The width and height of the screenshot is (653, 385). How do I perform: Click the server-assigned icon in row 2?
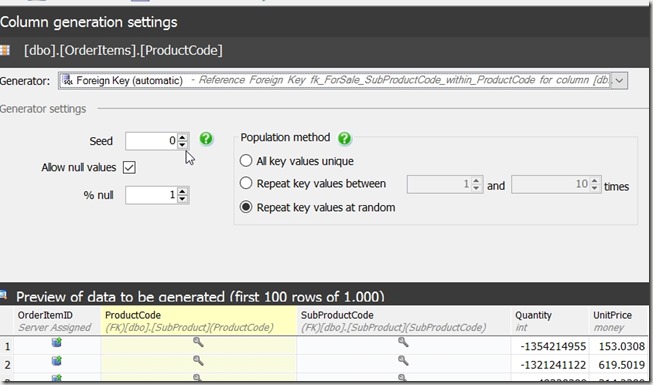pos(57,361)
